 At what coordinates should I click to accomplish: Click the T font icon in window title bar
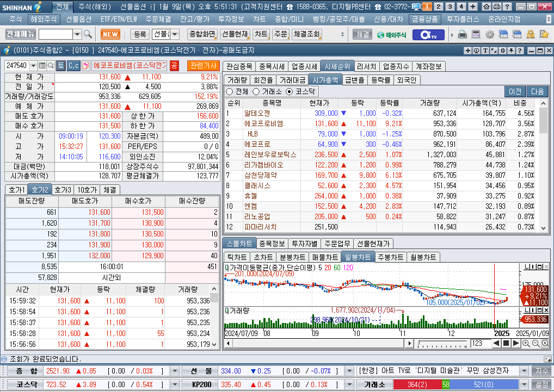tap(485, 51)
